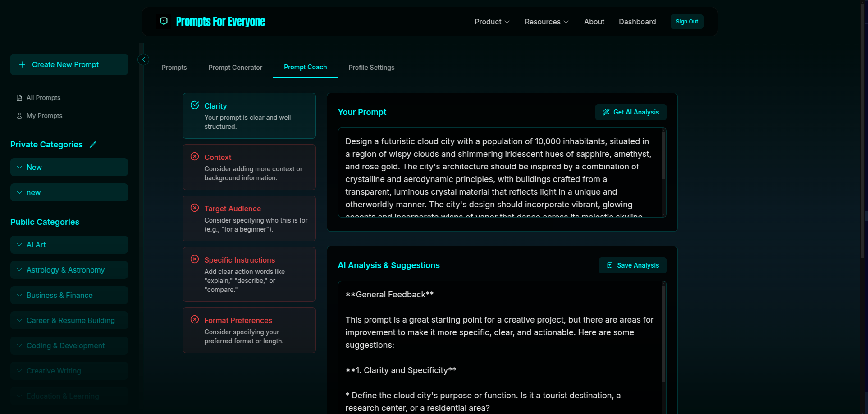
Task: Click the magic wand icon in Get AI Analysis
Action: click(606, 112)
